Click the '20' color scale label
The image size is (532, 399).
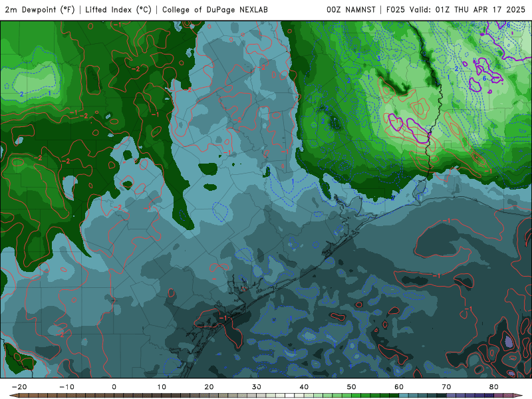(209, 387)
